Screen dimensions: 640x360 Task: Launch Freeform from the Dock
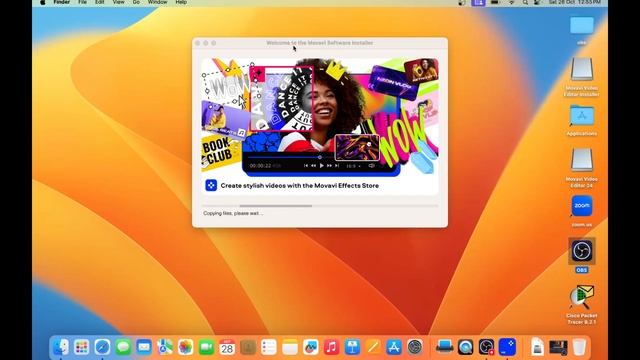pos(311,347)
